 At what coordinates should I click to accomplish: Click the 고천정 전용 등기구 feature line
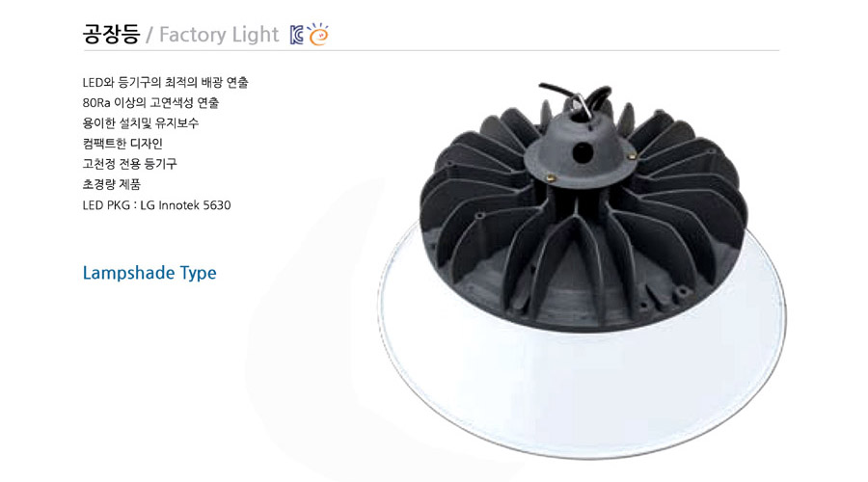click(129, 164)
